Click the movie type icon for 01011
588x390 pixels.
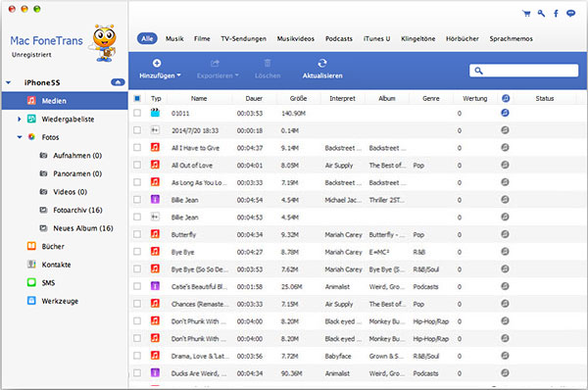155,113
